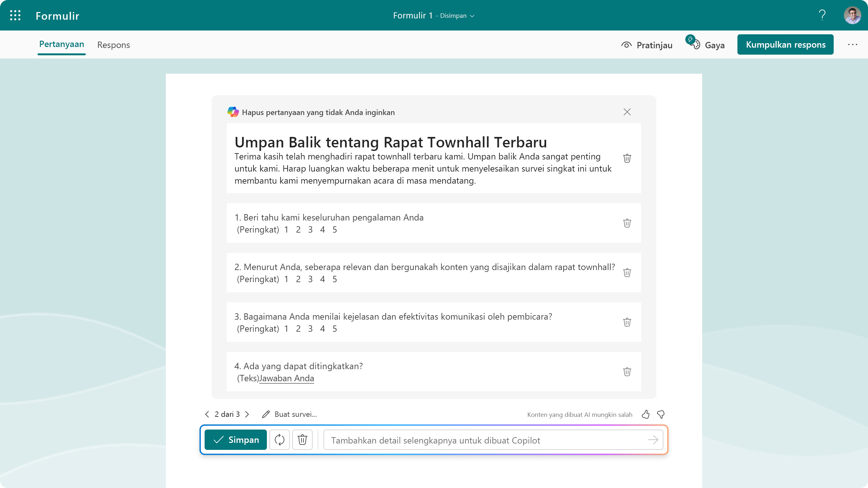Viewport: 868px width, 488px height.
Task: Discard the Copilot draft with trash button
Action: point(302,440)
